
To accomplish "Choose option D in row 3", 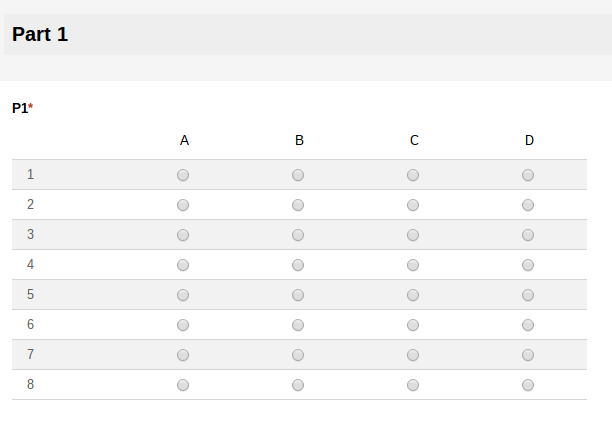I will pyautogui.click(x=528, y=235).
